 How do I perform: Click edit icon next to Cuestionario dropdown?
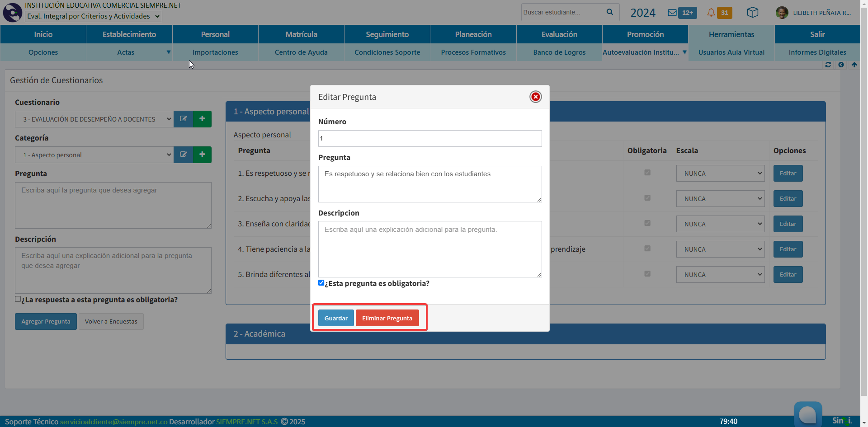[183, 119]
